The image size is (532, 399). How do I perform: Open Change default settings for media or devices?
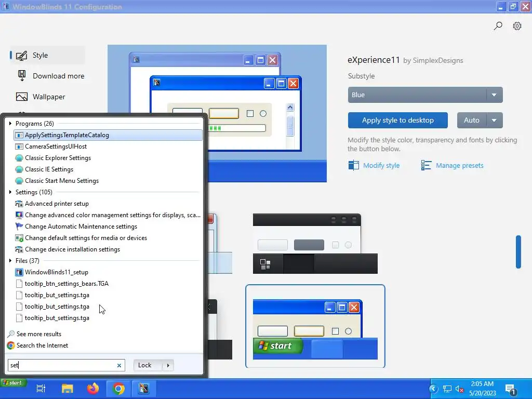108,238
